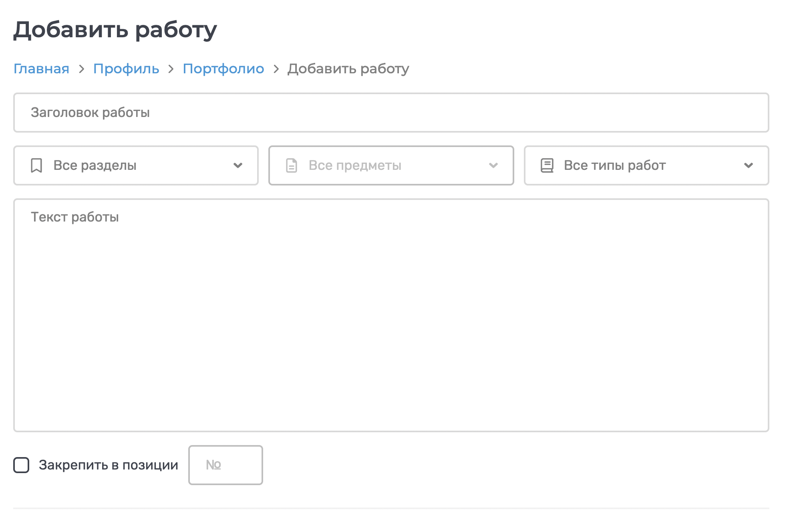This screenshot has width=785, height=532.
Task: Enable the Закрепить в позиции checkbox
Action: click(x=21, y=465)
